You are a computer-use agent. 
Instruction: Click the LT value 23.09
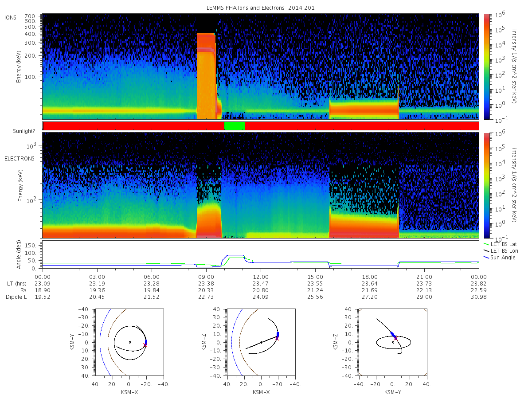coord(43,284)
